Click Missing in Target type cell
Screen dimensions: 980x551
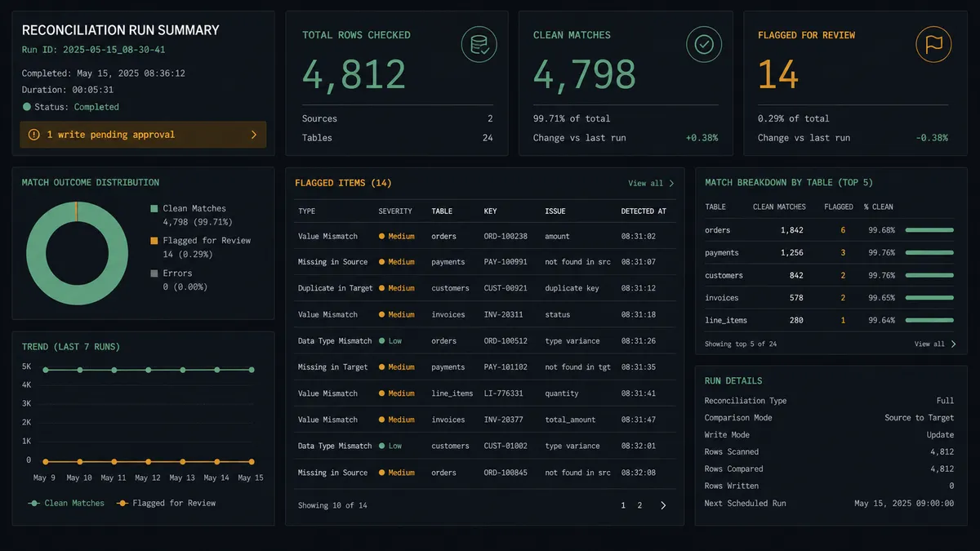click(332, 367)
